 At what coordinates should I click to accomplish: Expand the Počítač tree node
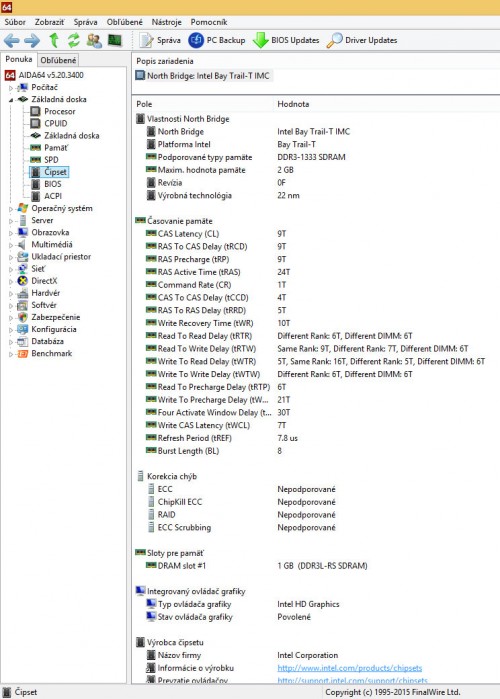(11, 88)
